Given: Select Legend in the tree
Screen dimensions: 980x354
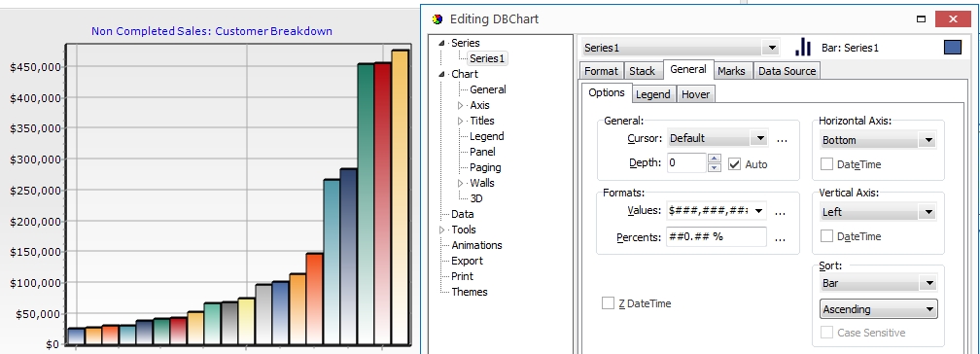Looking at the screenshot, I should [486, 136].
